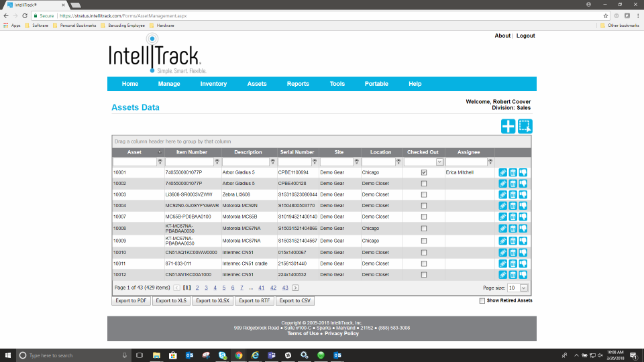
Task: Edit asset 10010 with the pencil icon
Action: coord(502,253)
